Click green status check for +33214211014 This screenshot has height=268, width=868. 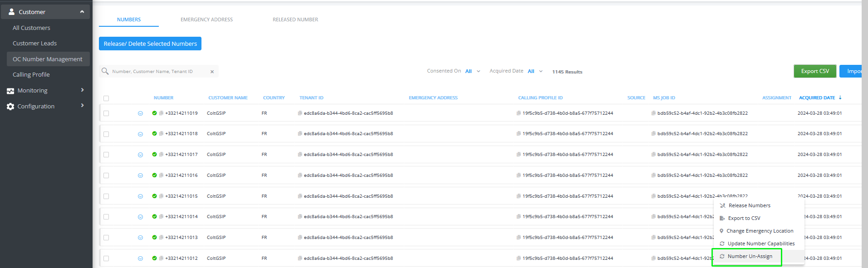[154, 217]
